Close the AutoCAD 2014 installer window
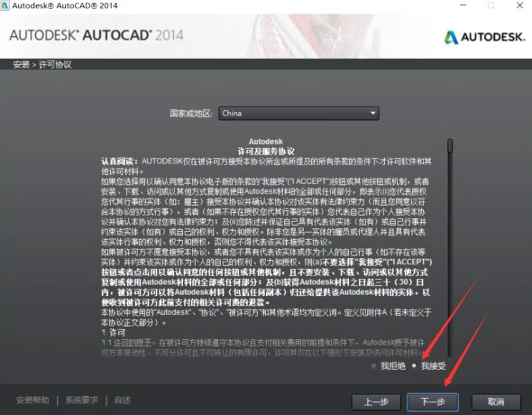 coord(519,5)
